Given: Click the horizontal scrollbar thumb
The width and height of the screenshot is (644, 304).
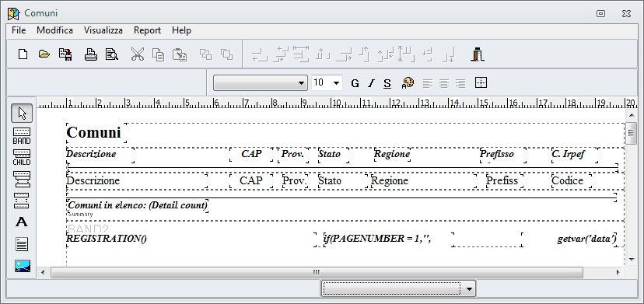Looking at the screenshot, I should click(x=317, y=272).
